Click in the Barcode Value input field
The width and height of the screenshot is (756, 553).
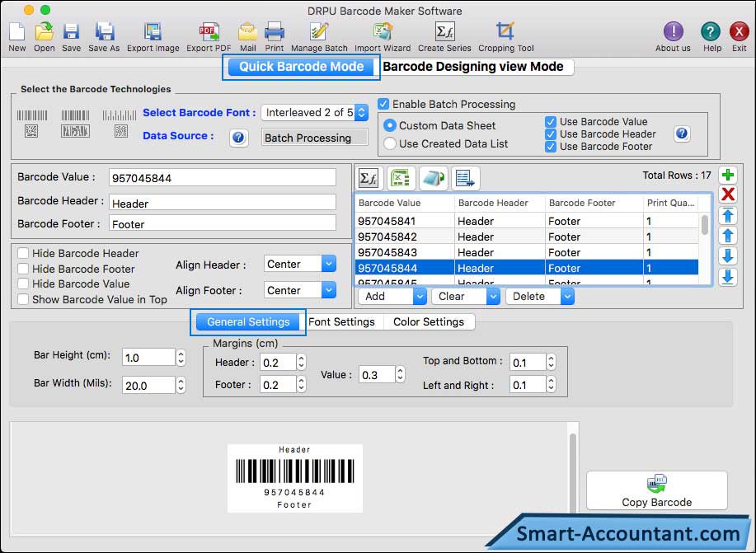click(x=223, y=178)
